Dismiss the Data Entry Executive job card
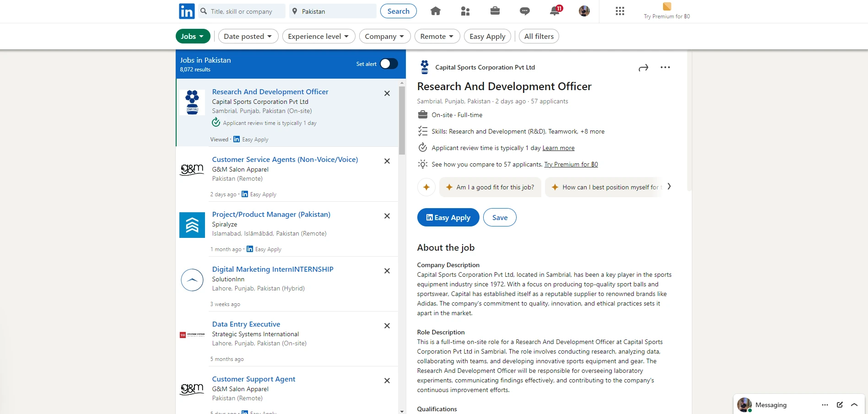This screenshot has width=868, height=414. (387, 326)
